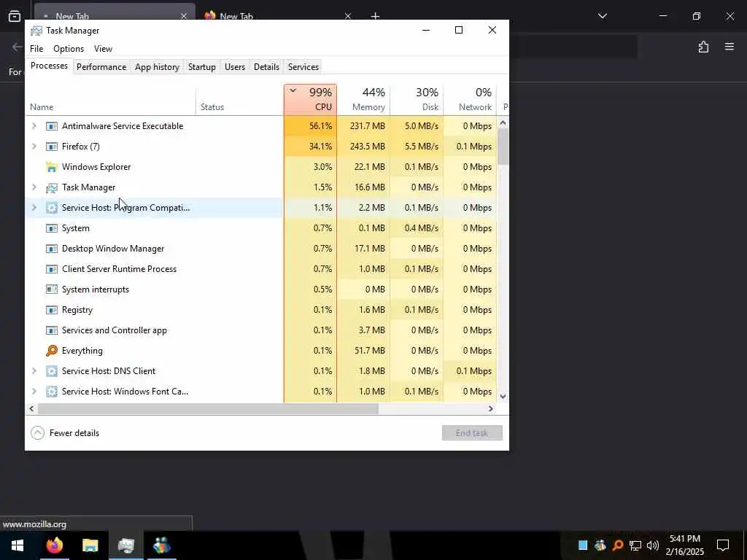This screenshot has height=560, width=747.
Task: Click the System interrupts icon
Action: point(52,289)
